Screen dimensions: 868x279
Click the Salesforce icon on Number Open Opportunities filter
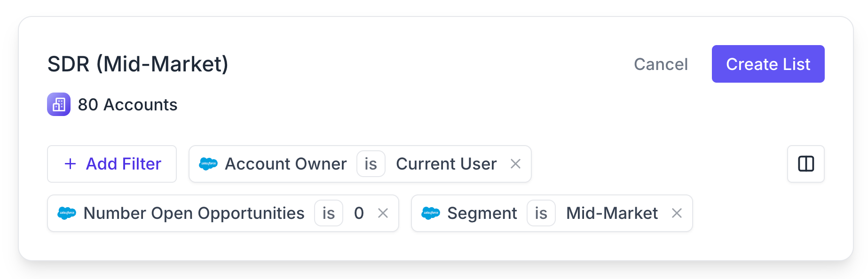(66, 213)
